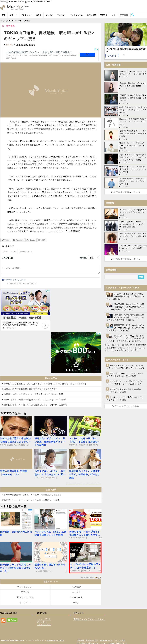The image size is (147, 644).
Task: Open the year 2000 dropdown in the 金運 ad
Action: pyautogui.click(x=43, y=550)
